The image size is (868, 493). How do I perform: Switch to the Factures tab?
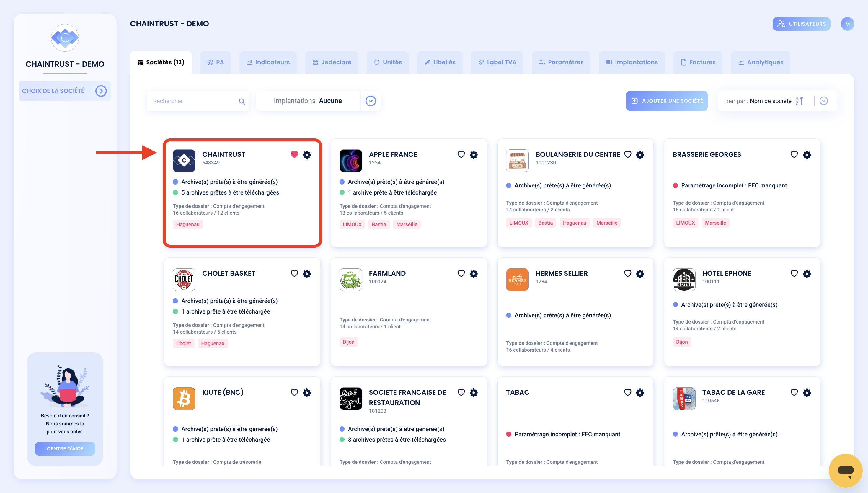[x=698, y=62]
